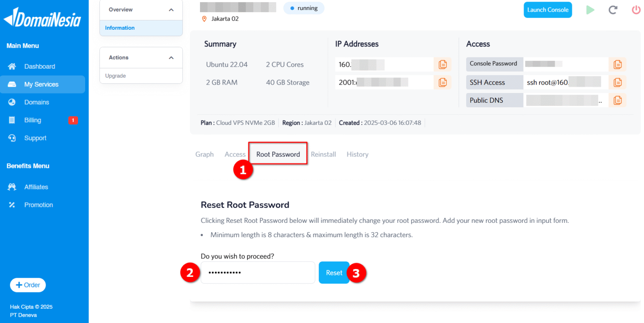Copy the Console Password
This screenshot has height=323, width=644.
617,64
